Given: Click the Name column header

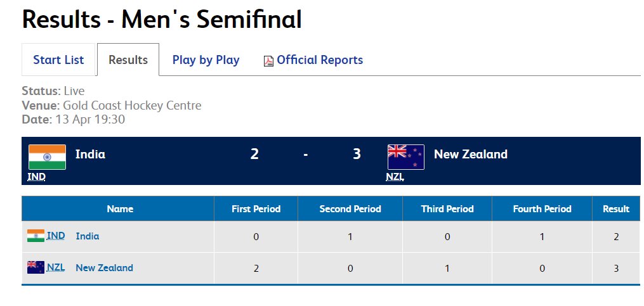Looking at the screenshot, I should 120,209.
